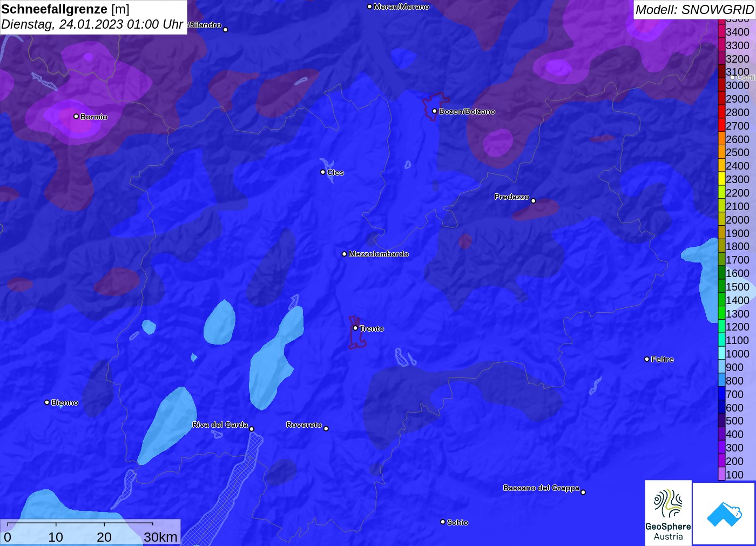Click the 100 m legend color swatch
The width and height of the screenshot is (756, 546).
pos(721,475)
